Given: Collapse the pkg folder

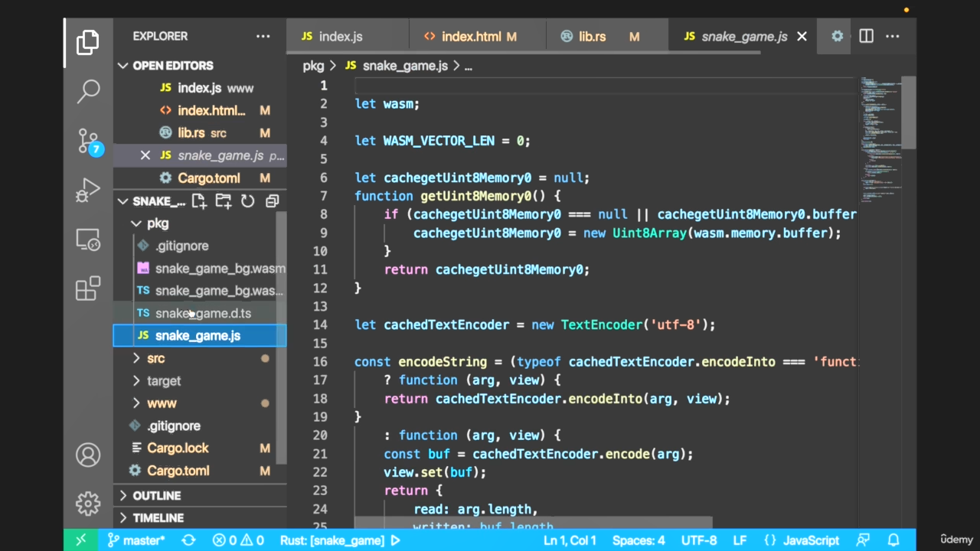Looking at the screenshot, I should coord(158,223).
